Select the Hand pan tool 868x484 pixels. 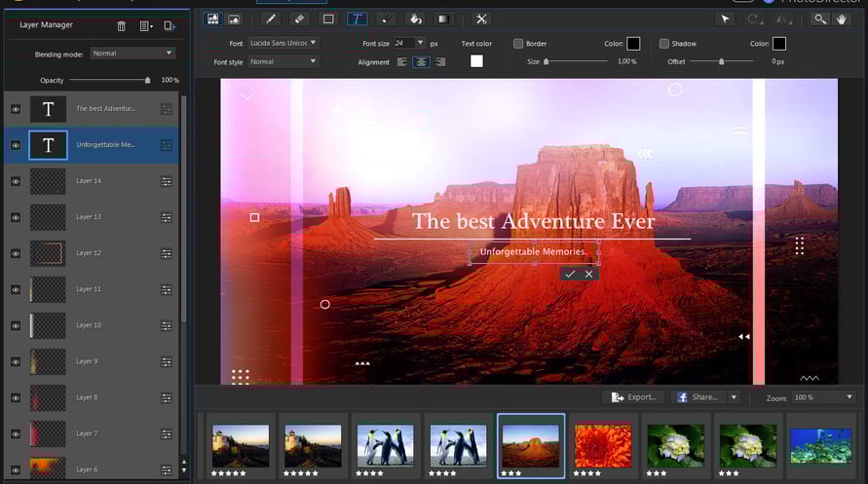coord(842,19)
